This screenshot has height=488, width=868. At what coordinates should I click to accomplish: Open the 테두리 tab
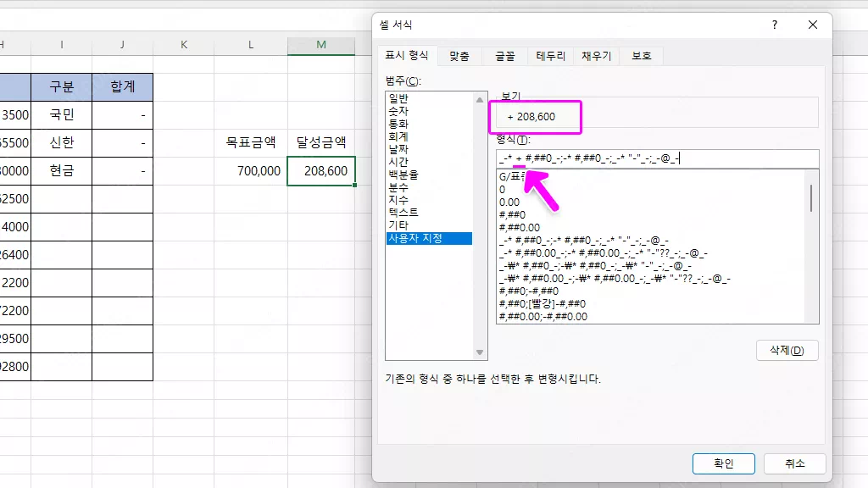tap(550, 56)
